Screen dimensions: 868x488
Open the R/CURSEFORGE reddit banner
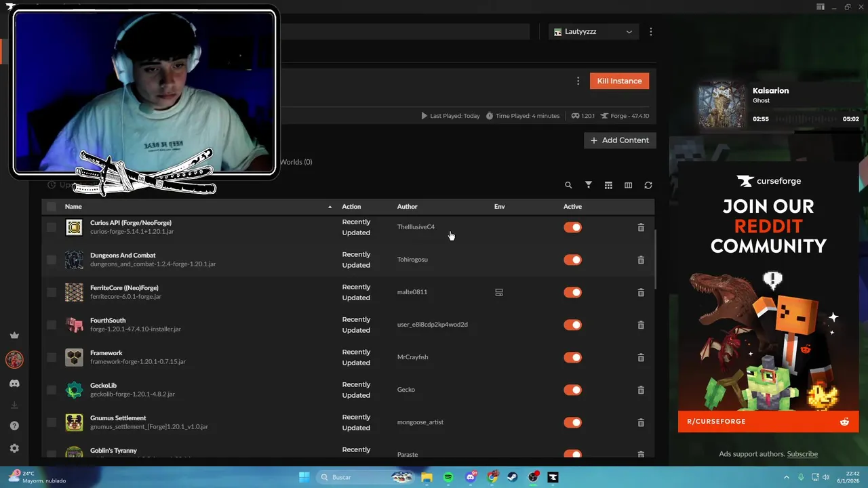768,422
